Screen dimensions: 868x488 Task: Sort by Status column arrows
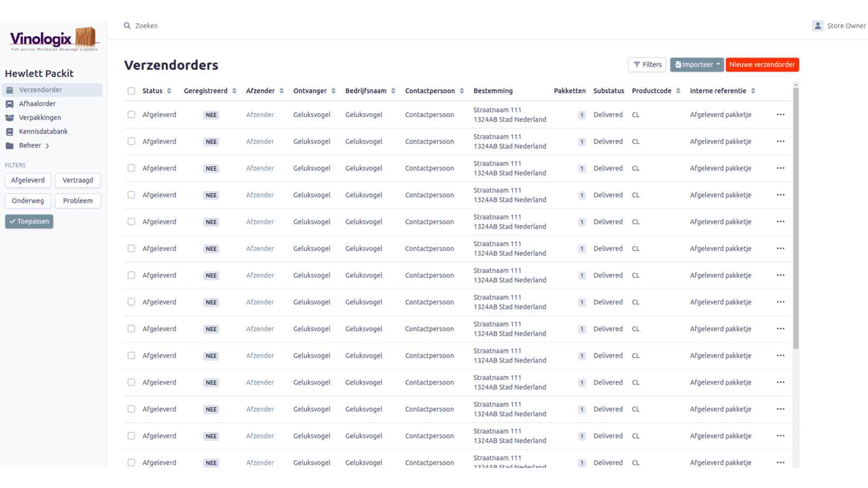click(x=169, y=91)
